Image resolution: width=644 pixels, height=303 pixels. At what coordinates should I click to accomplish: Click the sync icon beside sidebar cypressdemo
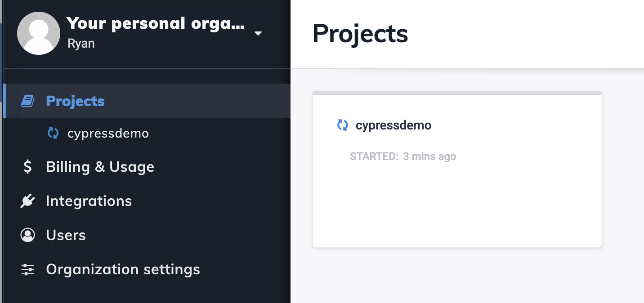(x=53, y=133)
